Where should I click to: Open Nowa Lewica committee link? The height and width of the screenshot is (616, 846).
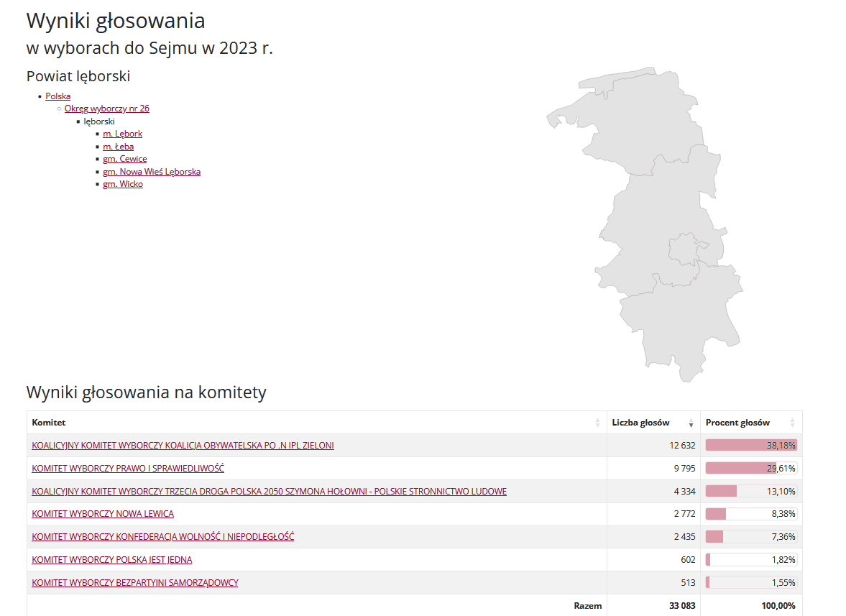tap(103, 514)
